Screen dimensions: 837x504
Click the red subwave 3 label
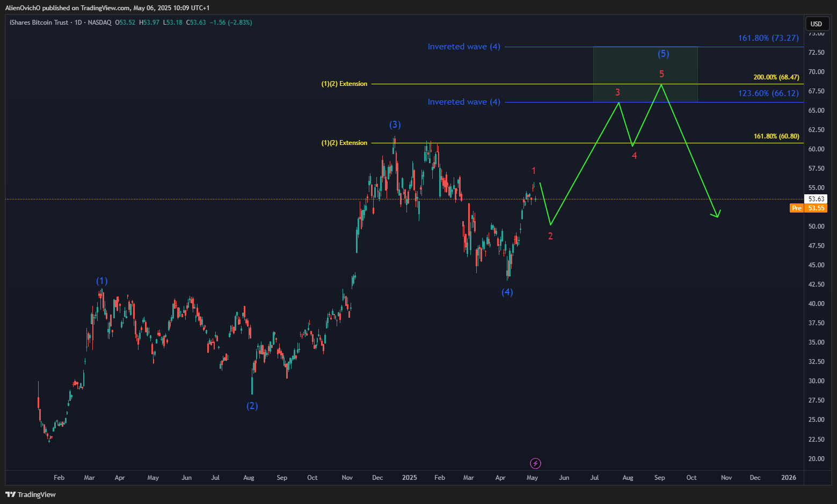coord(618,92)
